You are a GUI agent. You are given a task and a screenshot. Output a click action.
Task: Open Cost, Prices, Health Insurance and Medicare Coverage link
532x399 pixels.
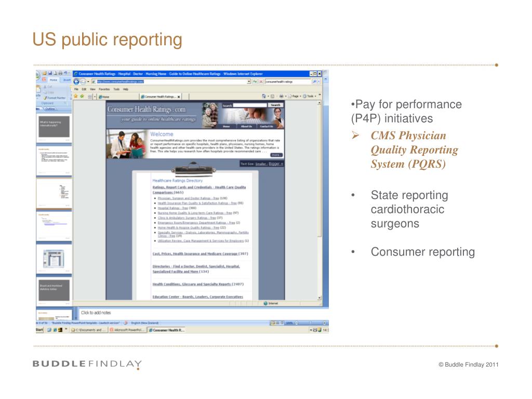point(195,254)
